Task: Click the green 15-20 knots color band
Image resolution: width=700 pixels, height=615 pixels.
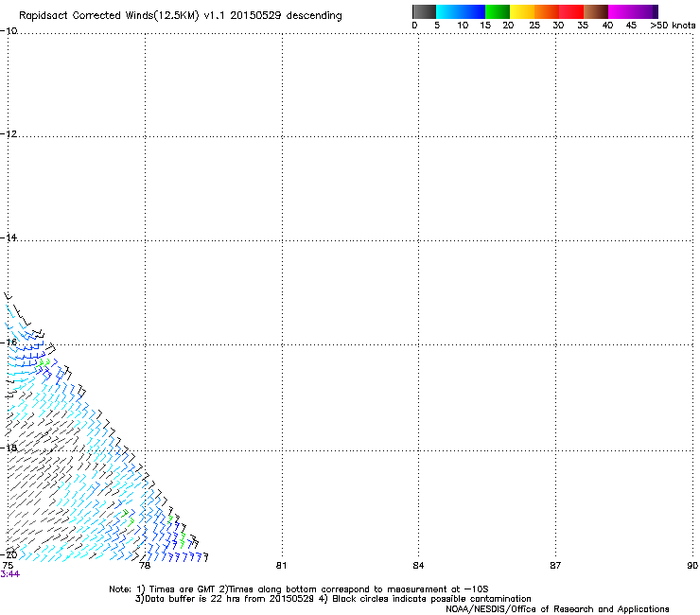Action: tap(498, 11)
